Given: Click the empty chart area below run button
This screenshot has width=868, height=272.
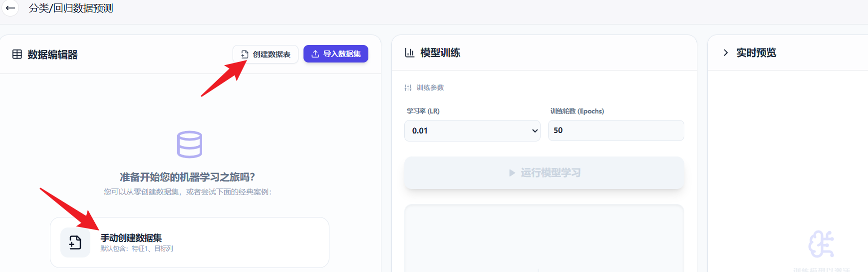Looking at the screenshot, I should click(544, 240).
